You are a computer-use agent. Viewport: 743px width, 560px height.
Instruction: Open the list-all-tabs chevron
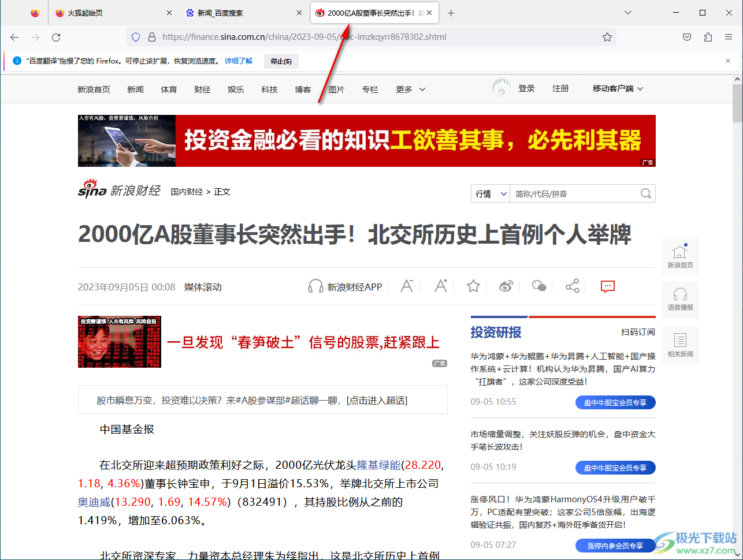pyautogui.click(x=628, y=13)
